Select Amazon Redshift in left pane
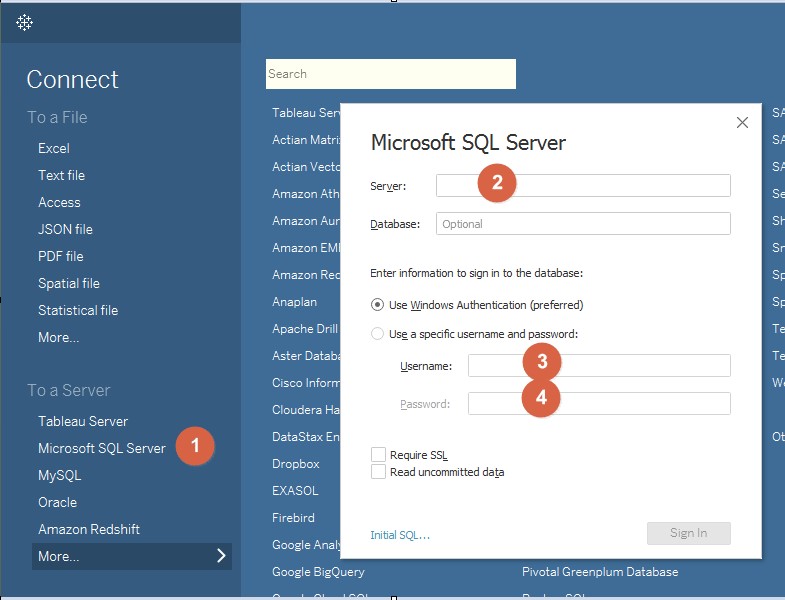This screenshot has width=785, height=600. click(x=89, y=529)
